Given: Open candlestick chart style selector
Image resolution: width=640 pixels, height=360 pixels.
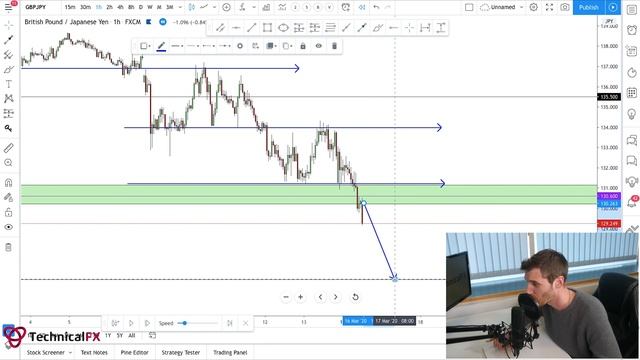Looking at the screenshot, I should click(191, 7).
